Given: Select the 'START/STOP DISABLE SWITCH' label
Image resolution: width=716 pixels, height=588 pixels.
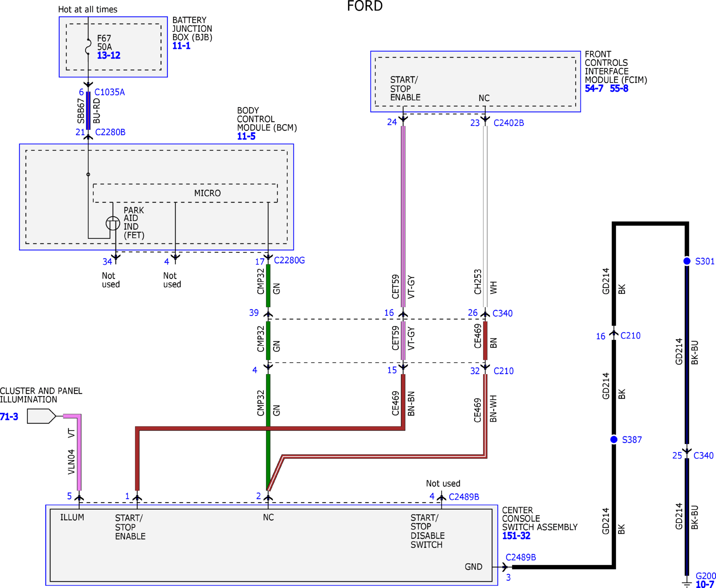Looking at the screenshot, I should (428, 531).
